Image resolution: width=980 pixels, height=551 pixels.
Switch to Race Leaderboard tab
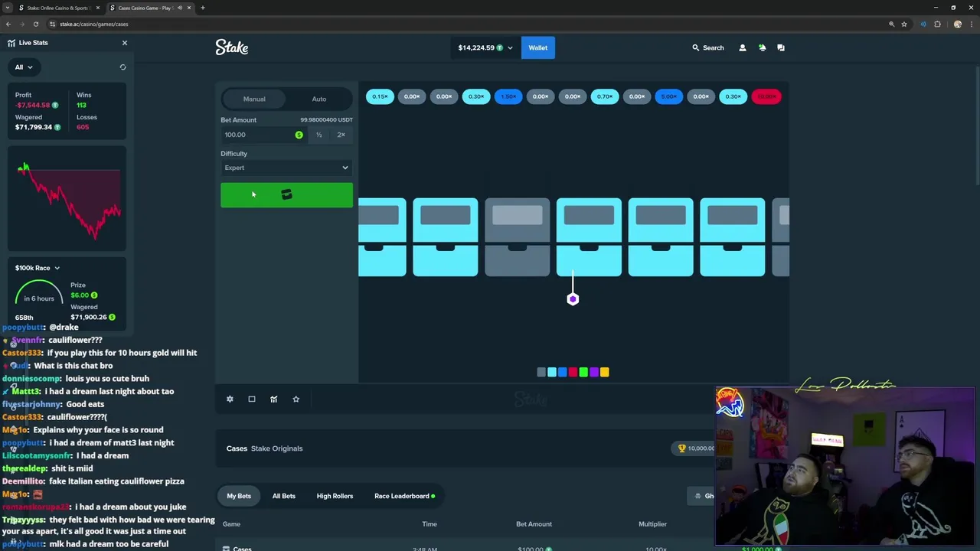404,496
